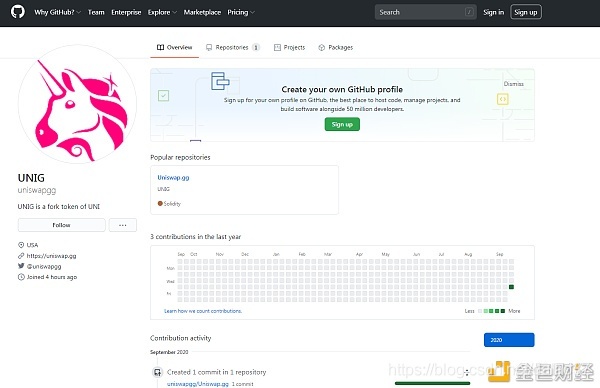Focus the Search input field

(x=426, y=12)
